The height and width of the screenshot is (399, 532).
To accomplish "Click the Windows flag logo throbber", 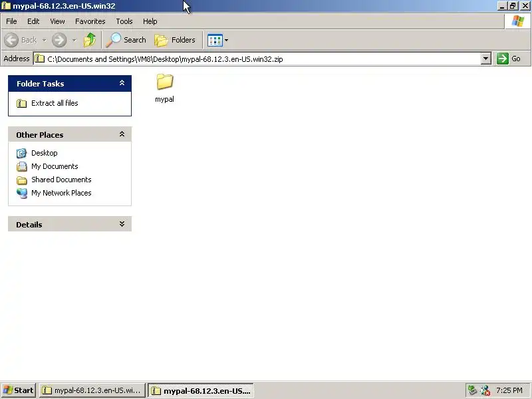I will [518, 21].
